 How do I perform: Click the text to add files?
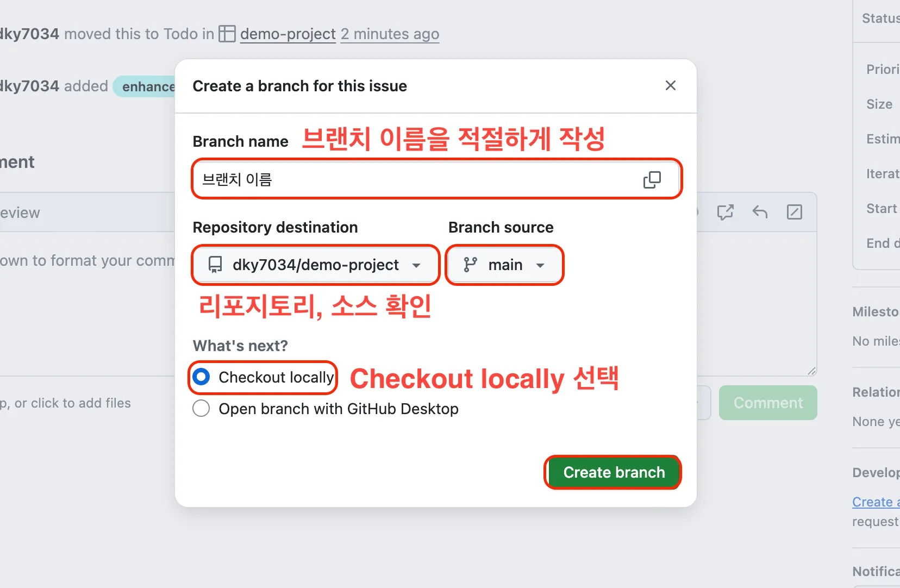[65, 403]
